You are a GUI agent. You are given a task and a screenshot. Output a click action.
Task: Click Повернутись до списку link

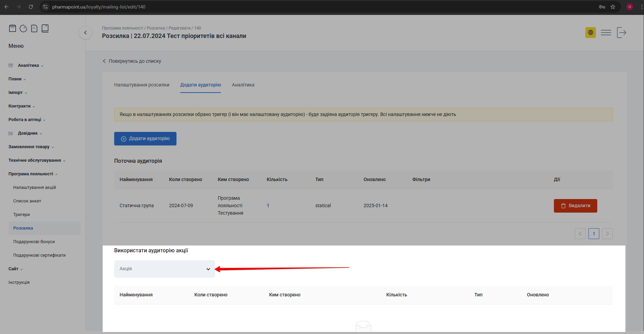[132, 61]
